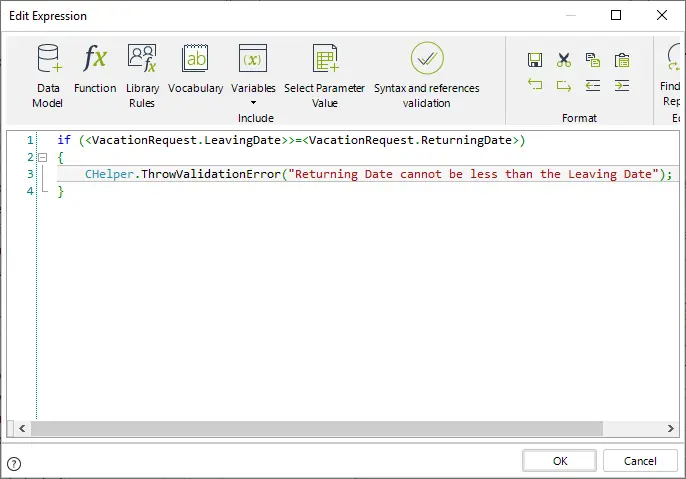Click the horizontal scrollbar thumb
This screenshot has width=686, height=479.
(317, 429)
